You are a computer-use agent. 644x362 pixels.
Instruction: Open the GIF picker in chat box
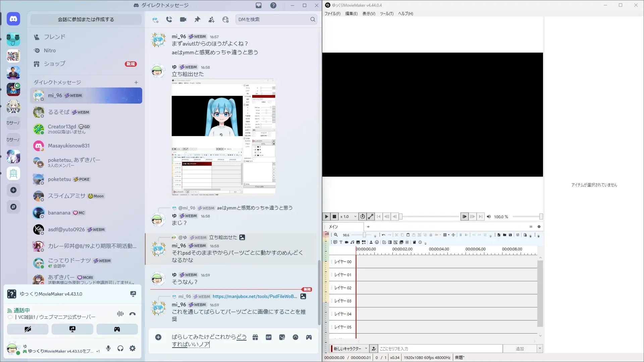269,338
